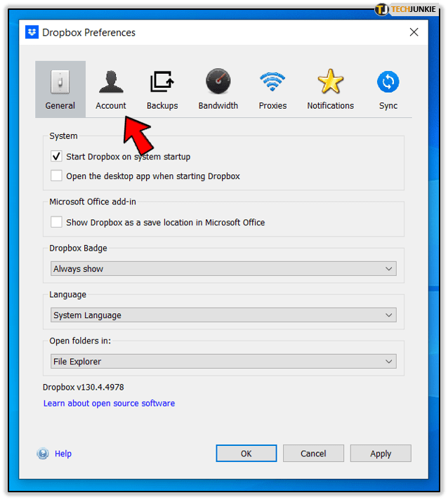Click the Dropbox v130.4.4978 version text
The image size is (448, 500).
(x=84, y=387)
